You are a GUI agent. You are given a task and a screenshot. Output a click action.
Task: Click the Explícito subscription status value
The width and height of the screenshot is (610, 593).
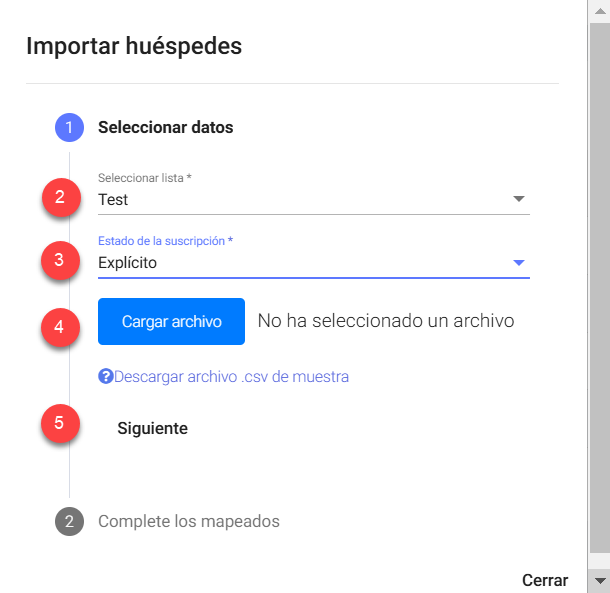(127, 263)
